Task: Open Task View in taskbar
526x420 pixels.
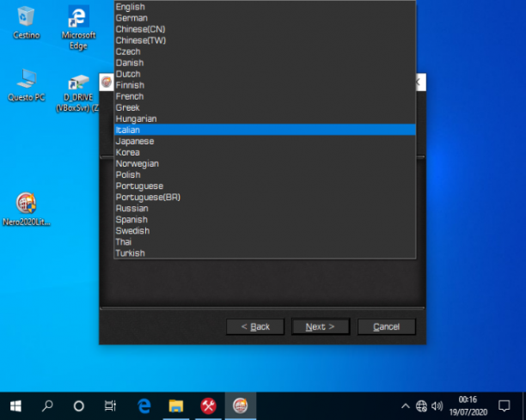Action: (x=110, y=406)
